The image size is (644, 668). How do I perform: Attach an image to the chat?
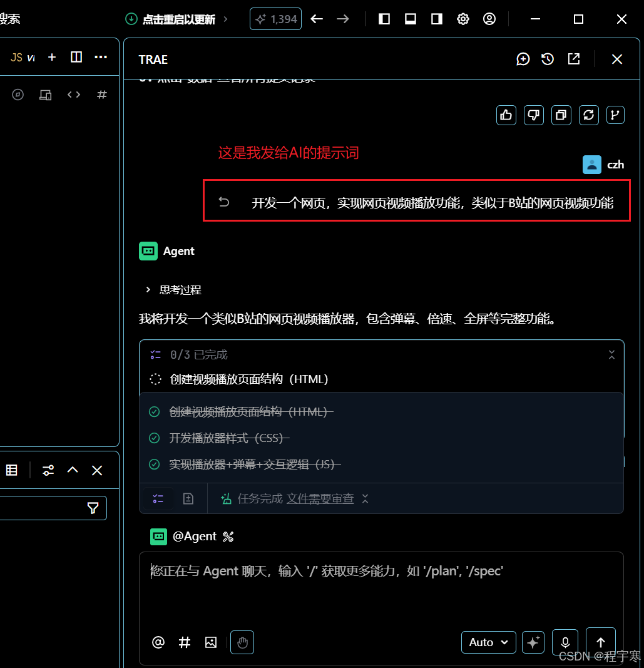(x=211, y=642)
